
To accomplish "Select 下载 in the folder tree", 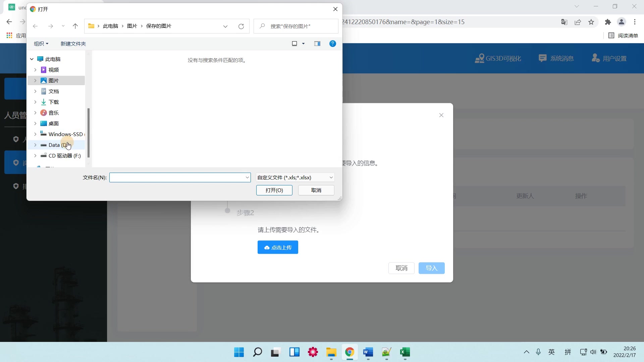I will pyautogui.click(x=54, y=102).
